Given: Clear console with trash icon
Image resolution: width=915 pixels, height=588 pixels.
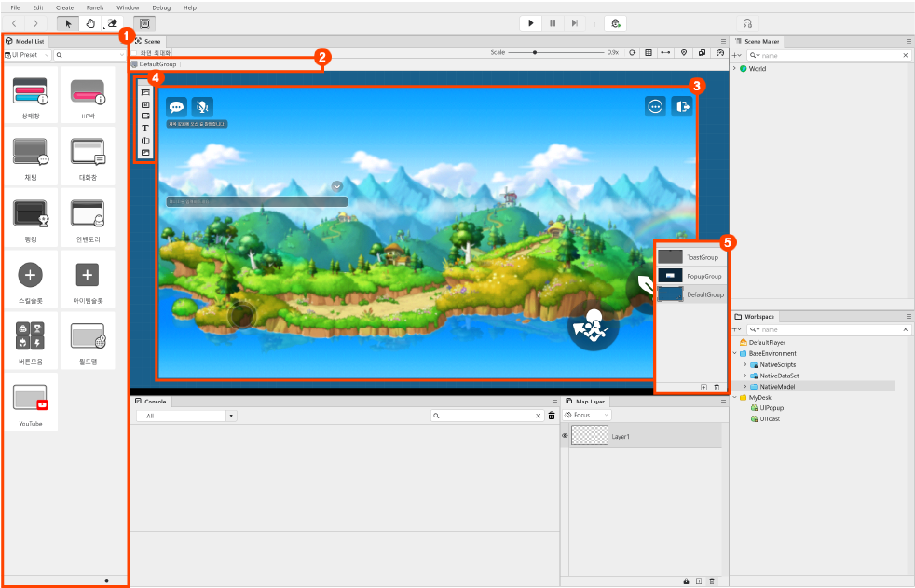Looking at the screenshot, I should [552, 416].
